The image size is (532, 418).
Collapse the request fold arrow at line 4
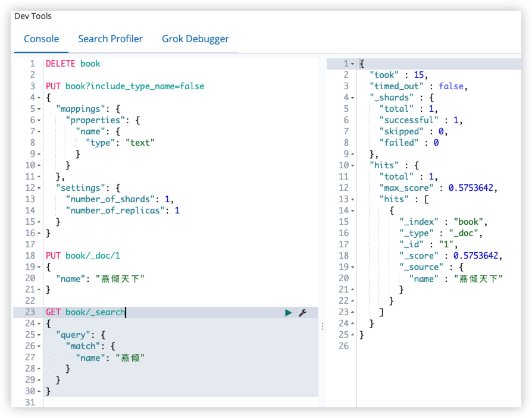(39, 98)
